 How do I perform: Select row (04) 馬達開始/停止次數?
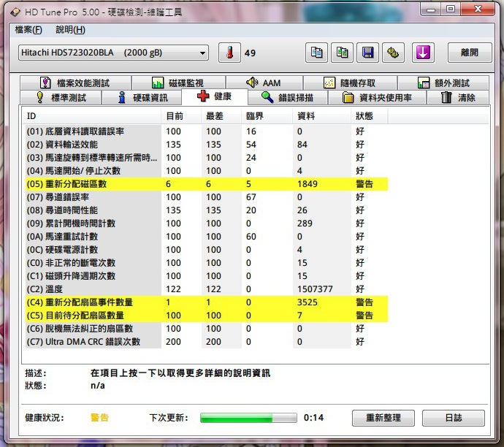(207, 171)
